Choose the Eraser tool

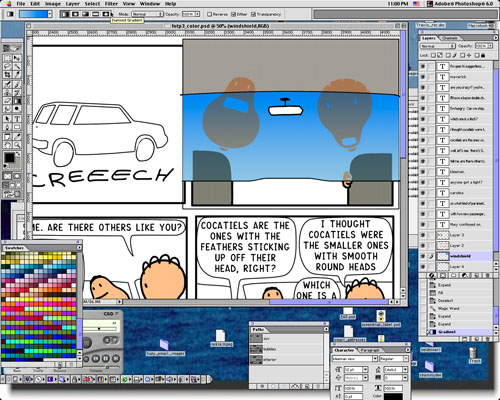[x=7, y=101]
